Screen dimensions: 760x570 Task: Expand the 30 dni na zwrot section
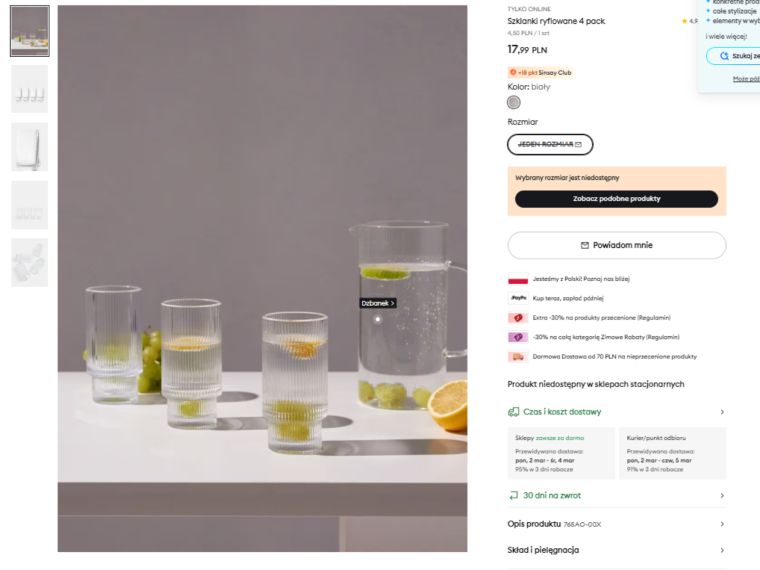click(x=616, y=495)
